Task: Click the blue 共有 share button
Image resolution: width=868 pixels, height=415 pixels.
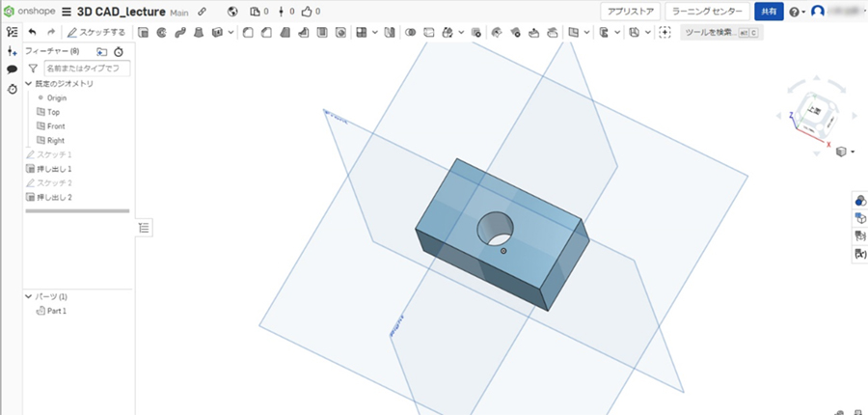Action: coord(768,12)
